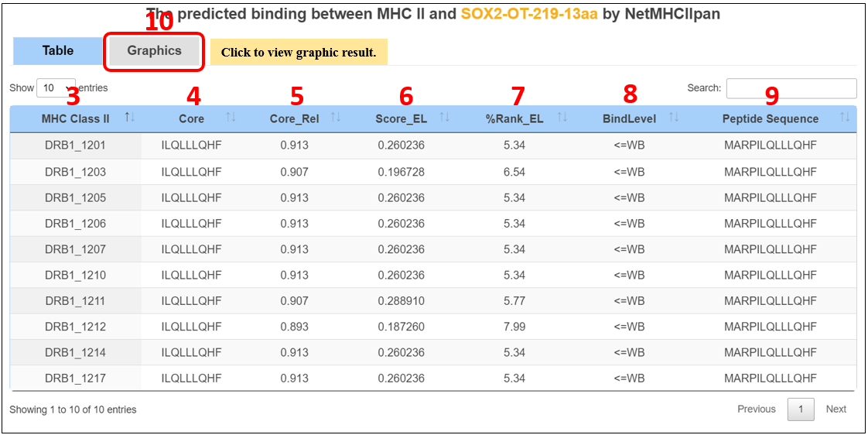
Task: Click sort arrows beside Core column
Action: (x=231, y=118)
